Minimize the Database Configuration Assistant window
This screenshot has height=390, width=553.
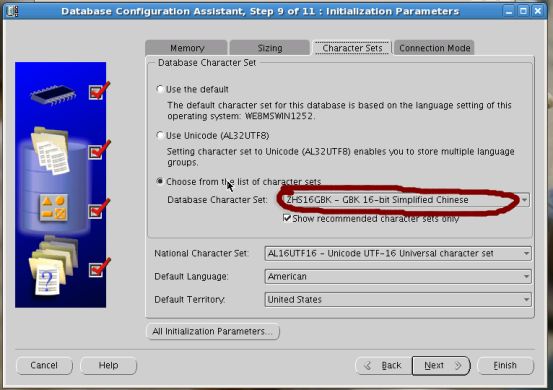(509, 11)
